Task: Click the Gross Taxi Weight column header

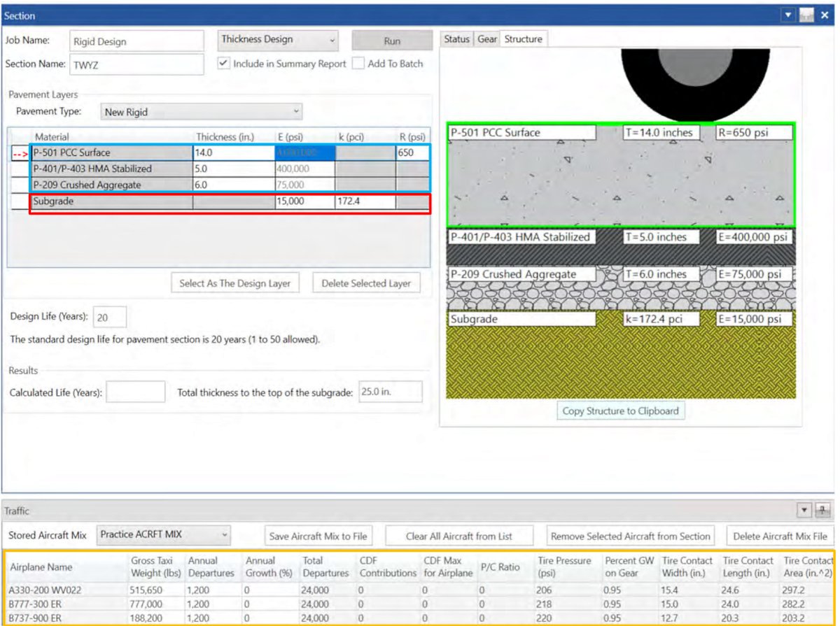Action: pos(156,567)
